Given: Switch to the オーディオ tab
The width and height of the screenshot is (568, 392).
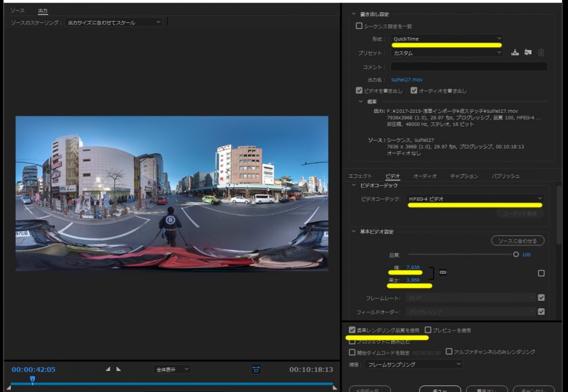Looking at the screenshot, I should 425,176.
